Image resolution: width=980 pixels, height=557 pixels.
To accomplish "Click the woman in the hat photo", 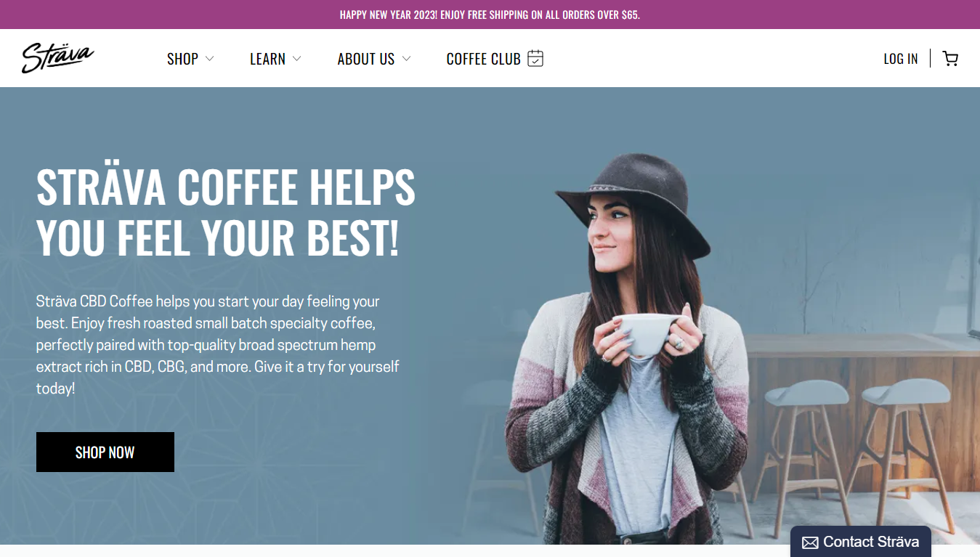I will pos(628,349).
